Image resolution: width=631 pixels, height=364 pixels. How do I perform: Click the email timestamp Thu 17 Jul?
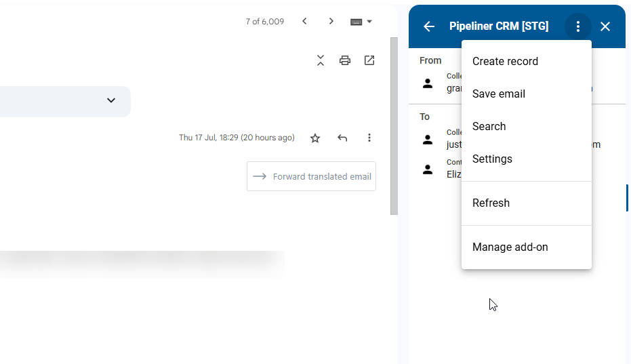coord(237,138)
